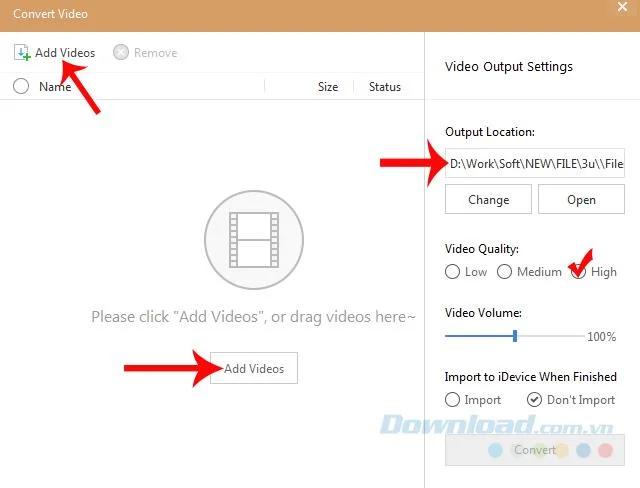Click the Output Location path field
Viewport: 640px width, 488px height.
click(x=535, y=163)
